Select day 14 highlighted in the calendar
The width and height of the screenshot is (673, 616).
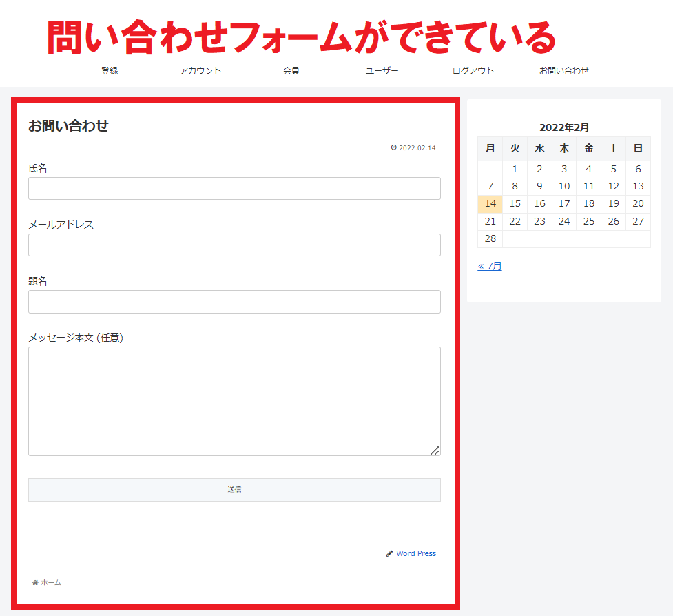(x=490, y=204)
